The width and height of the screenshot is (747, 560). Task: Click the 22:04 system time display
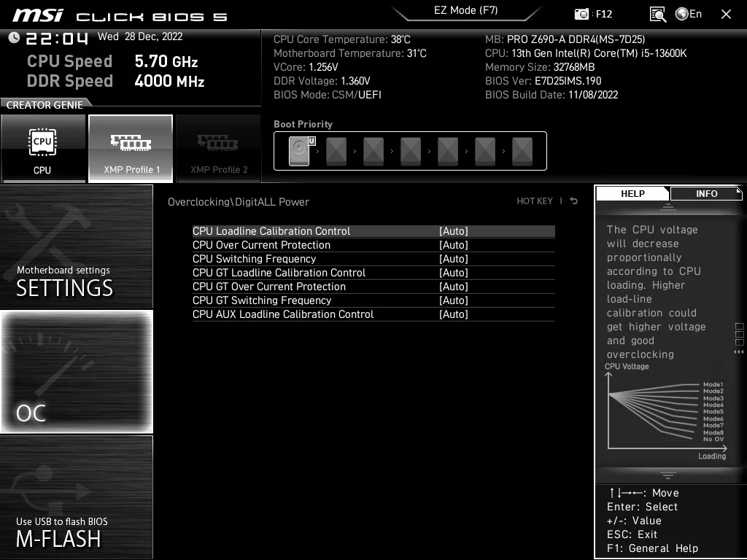coord(57,38)
